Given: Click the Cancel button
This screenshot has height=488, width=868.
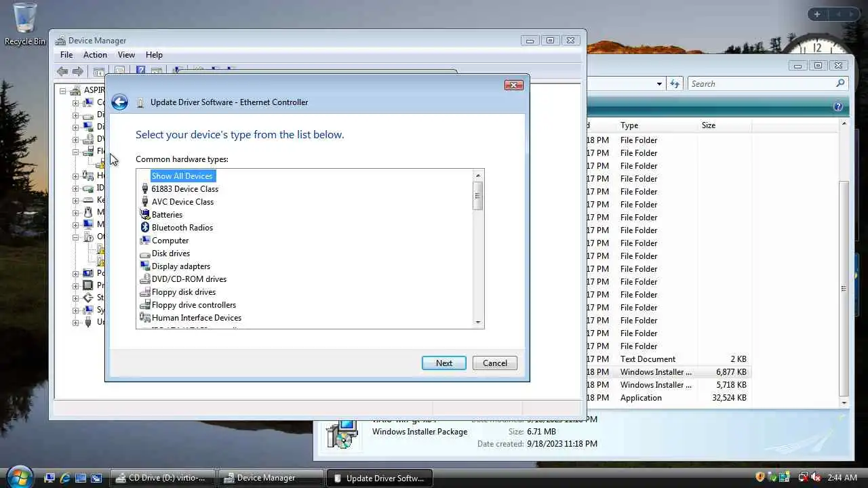Looking at the screenshot, I should pyautogui.click(x=495, y=363).
